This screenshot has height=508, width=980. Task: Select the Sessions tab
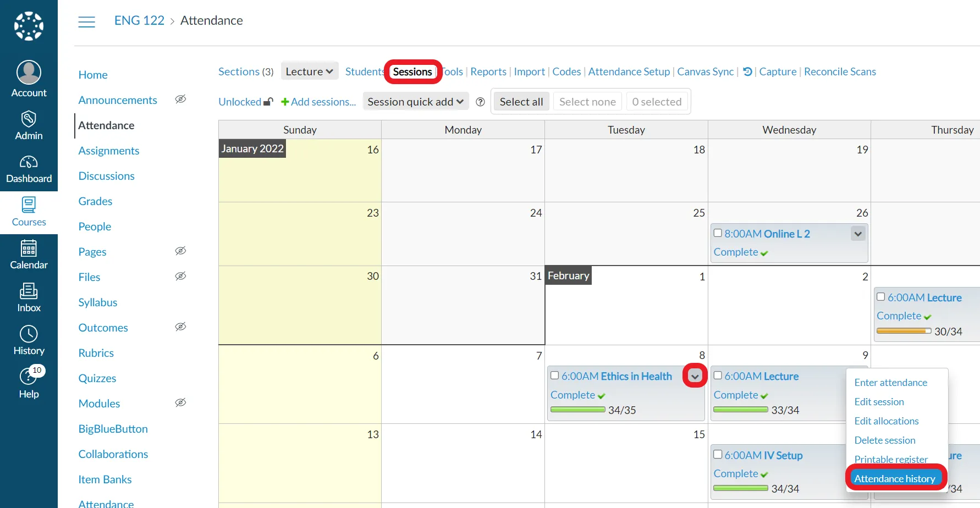[412, 71]
